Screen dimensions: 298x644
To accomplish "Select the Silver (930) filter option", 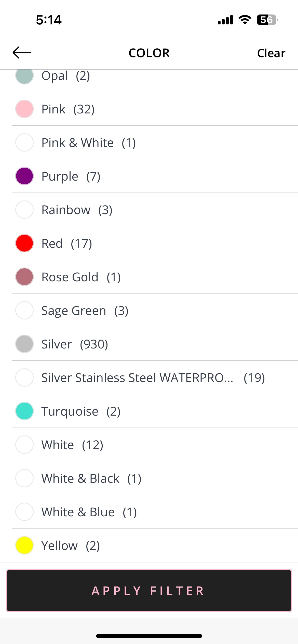I will click(x=155, y=344).
